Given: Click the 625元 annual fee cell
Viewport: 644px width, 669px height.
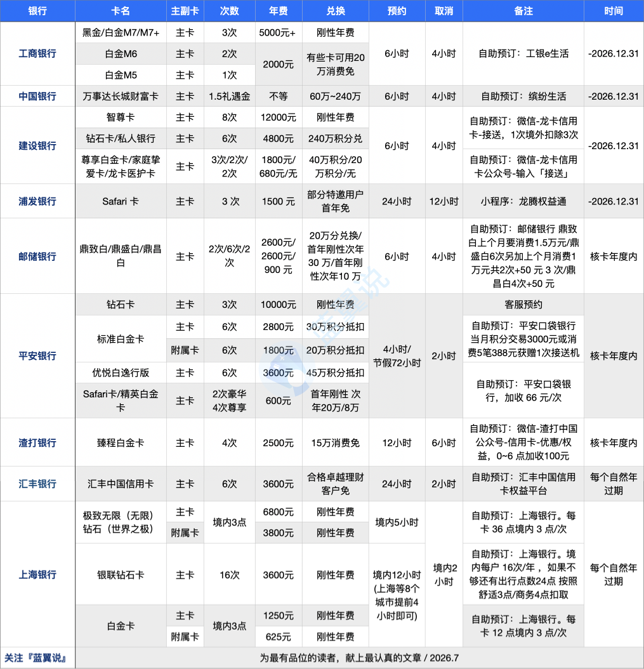Looking at the screenshot, I should [279, 637].
